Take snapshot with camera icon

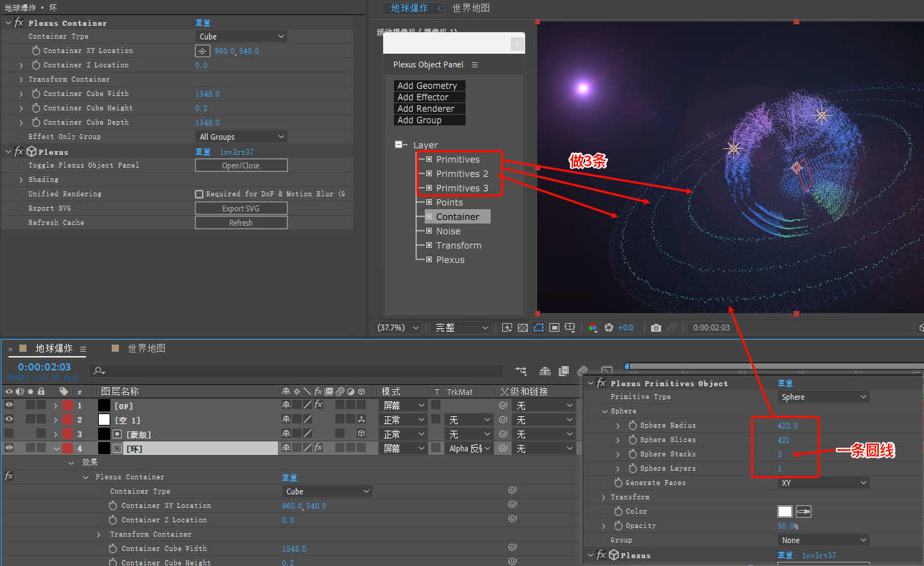[x=656, y=327]
